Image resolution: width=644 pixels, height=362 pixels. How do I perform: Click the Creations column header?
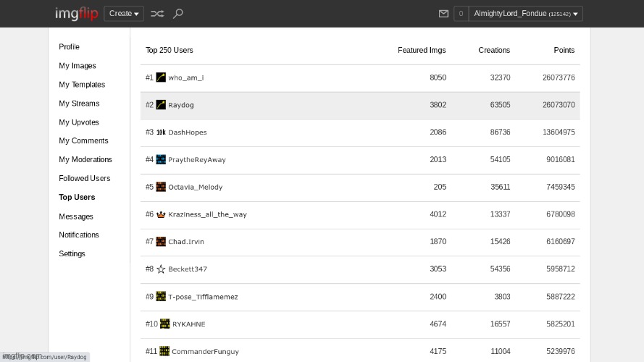[x=494, y=50]
